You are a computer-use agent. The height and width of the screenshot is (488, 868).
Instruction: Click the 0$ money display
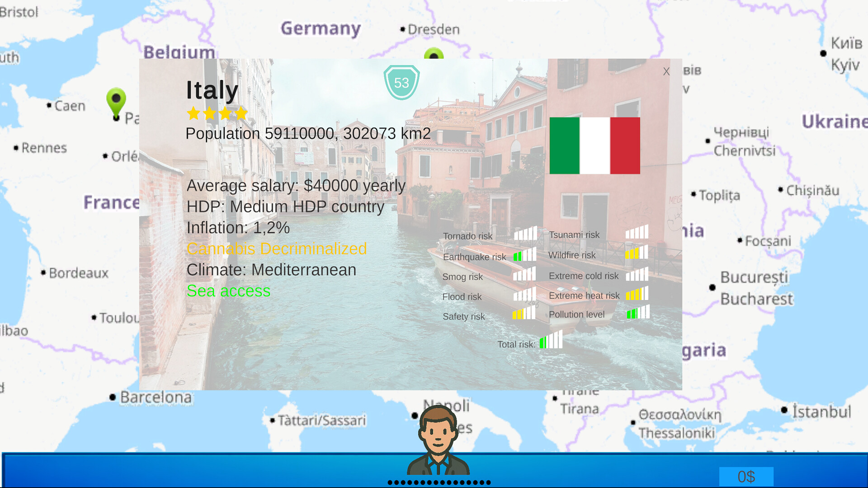click(x=746, y=476)
